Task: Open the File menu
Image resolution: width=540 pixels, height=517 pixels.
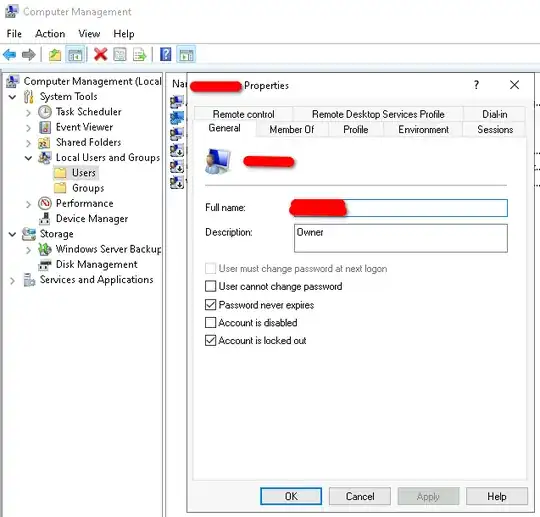Action: (14, 34)
